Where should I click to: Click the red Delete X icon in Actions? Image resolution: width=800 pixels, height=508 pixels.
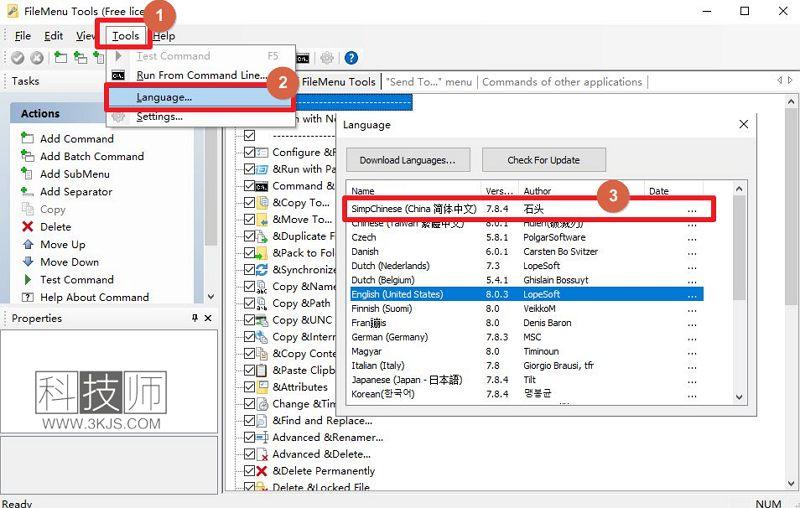[28, 226]
